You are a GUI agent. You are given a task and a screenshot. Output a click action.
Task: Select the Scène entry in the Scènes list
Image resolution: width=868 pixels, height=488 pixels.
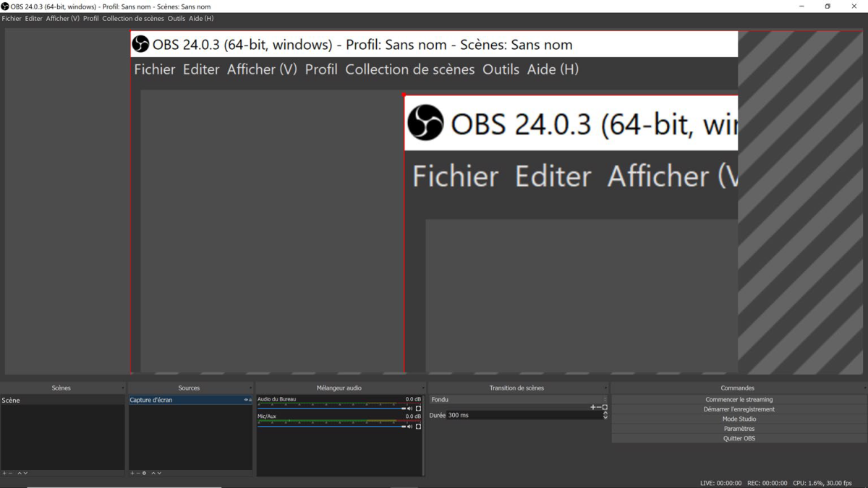(x=63, y=401)
